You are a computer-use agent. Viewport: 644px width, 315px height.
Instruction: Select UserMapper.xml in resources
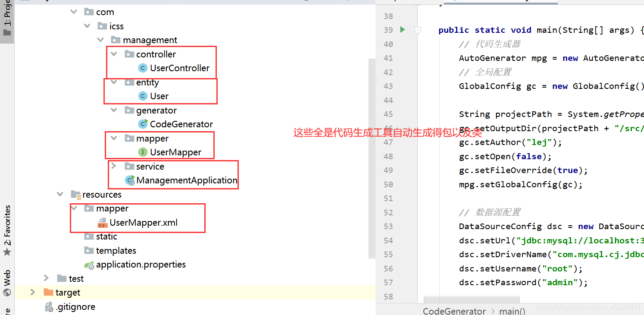pos(144,223)
